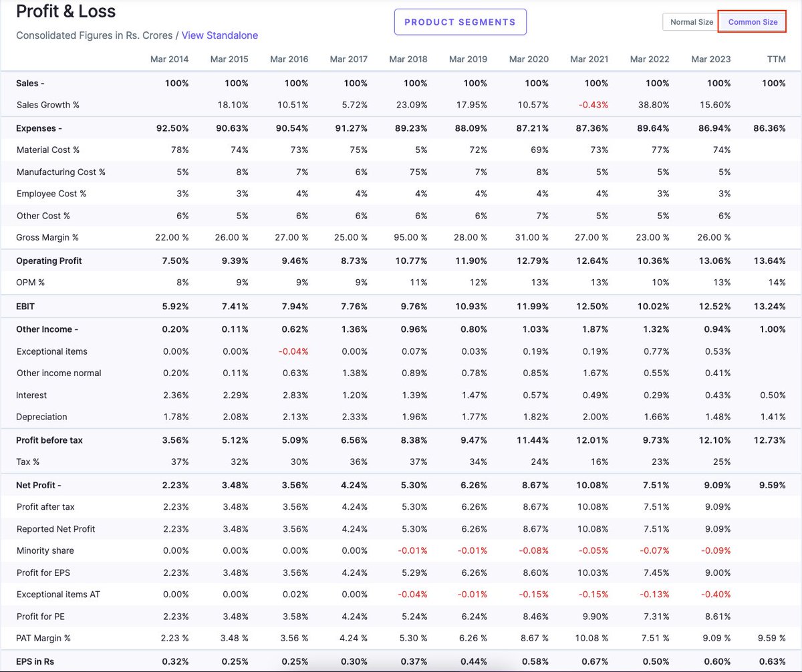Open the View Standalone link
This screenshot has width=802, height=672.
pos(220,35)
